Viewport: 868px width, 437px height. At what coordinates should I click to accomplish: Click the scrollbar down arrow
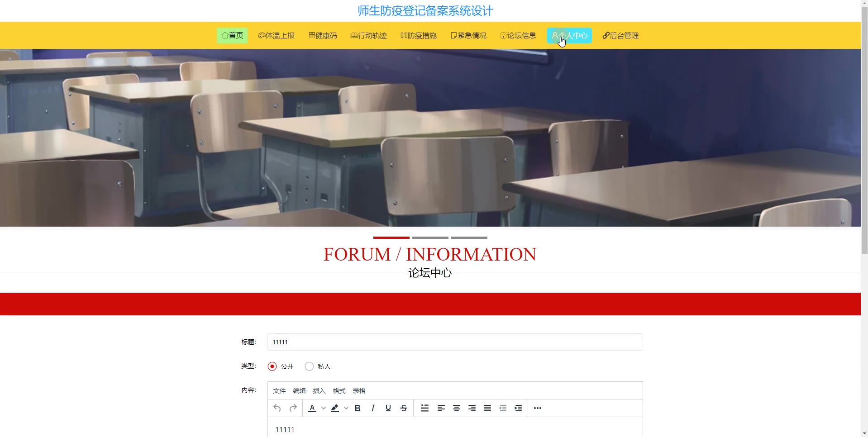coord(864,433)
